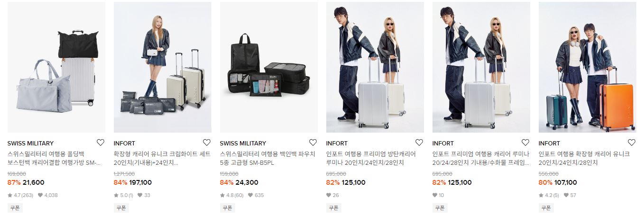
Task: Click INFORT brand name above orange carrier
Action: pos(549,144)
